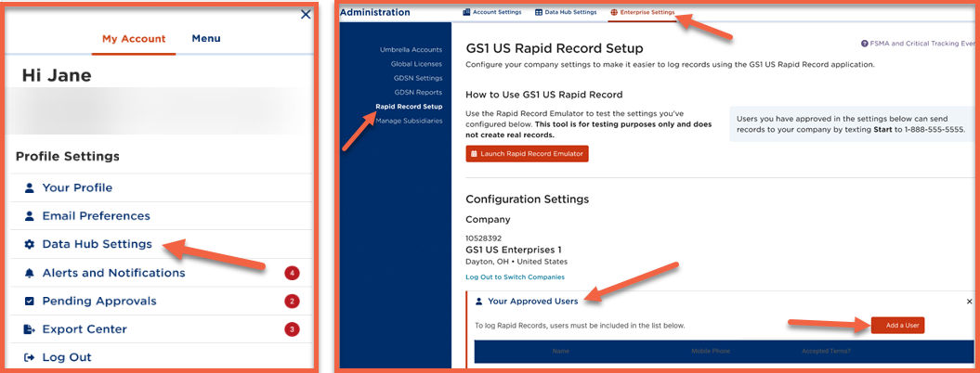The image size is (980, 373).
Task: Click the Log Out icon
Action: (29, 357)
